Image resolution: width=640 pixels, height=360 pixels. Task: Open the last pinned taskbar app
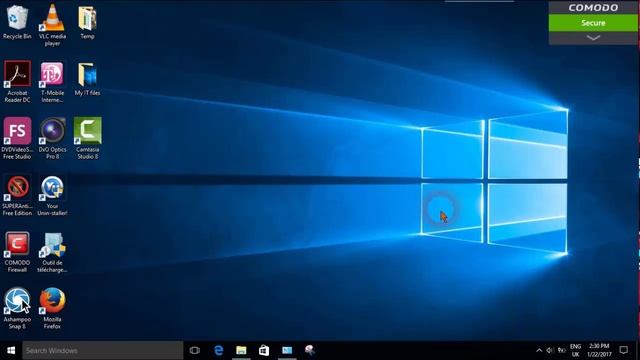tap(310, 350)
